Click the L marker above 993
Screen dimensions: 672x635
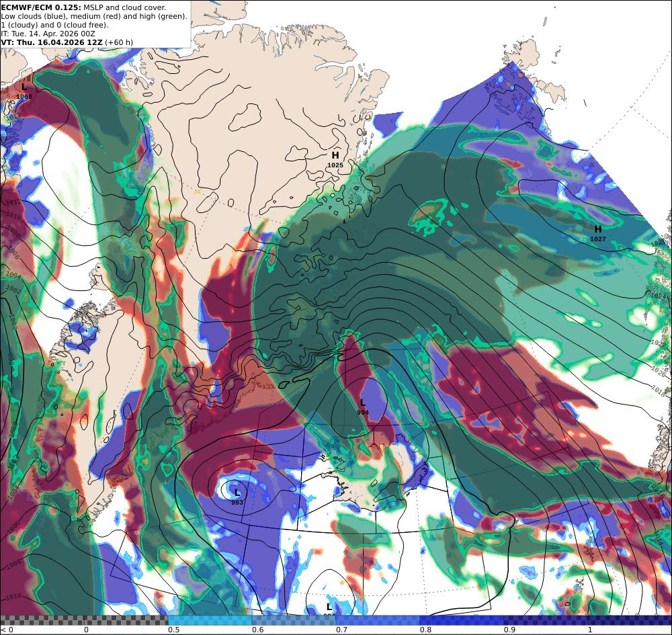pyautogui.click(x=237, y=493)
